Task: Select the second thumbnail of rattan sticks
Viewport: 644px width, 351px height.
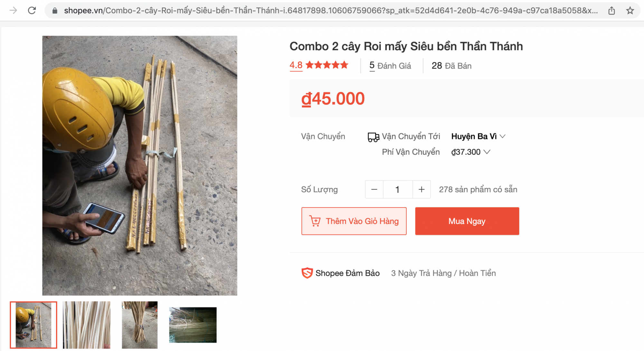Action: click(x=87, y=325)
